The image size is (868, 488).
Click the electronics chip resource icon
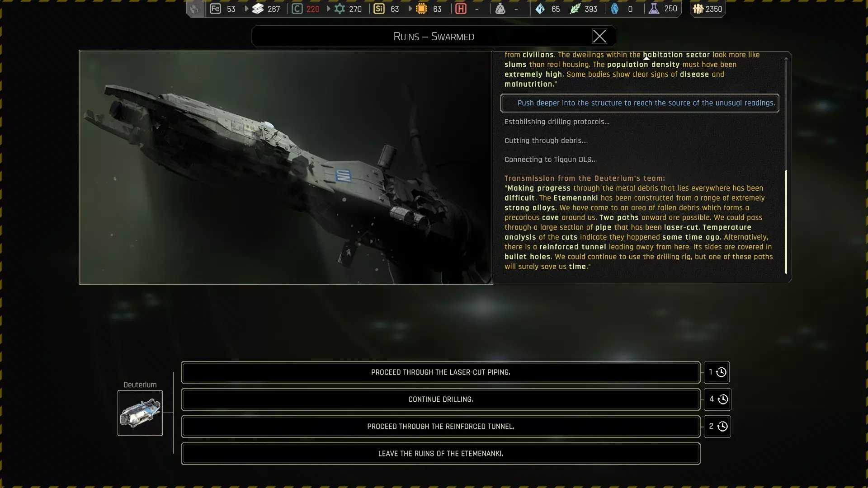pyautogui.click(x=421, y=9)
